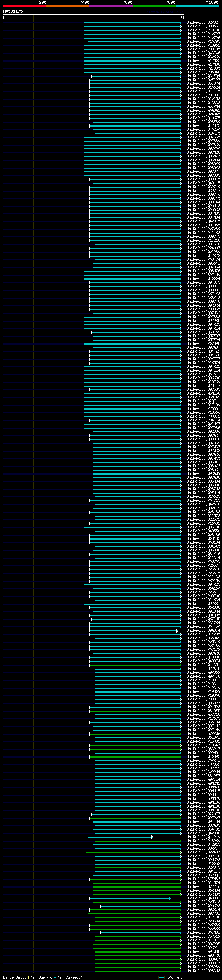Select hit label UniRef100_Q9SAX8

[203, 653]
